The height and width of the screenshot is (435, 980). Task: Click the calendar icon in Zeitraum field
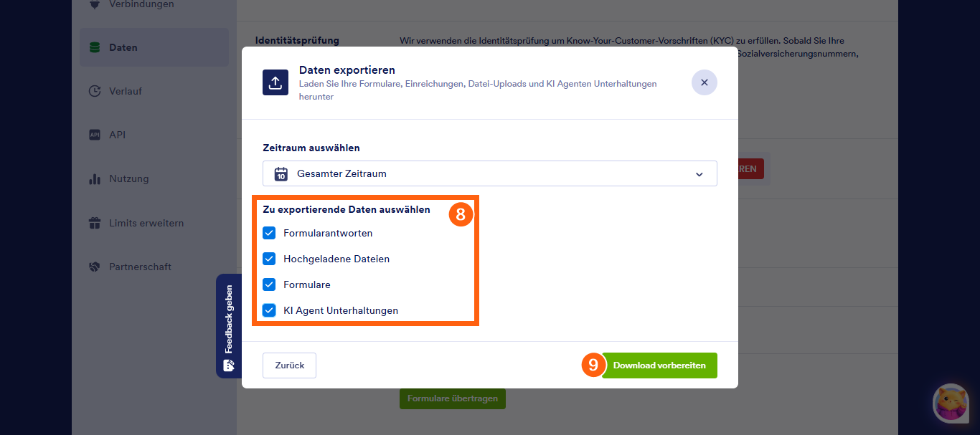point(281,173)
